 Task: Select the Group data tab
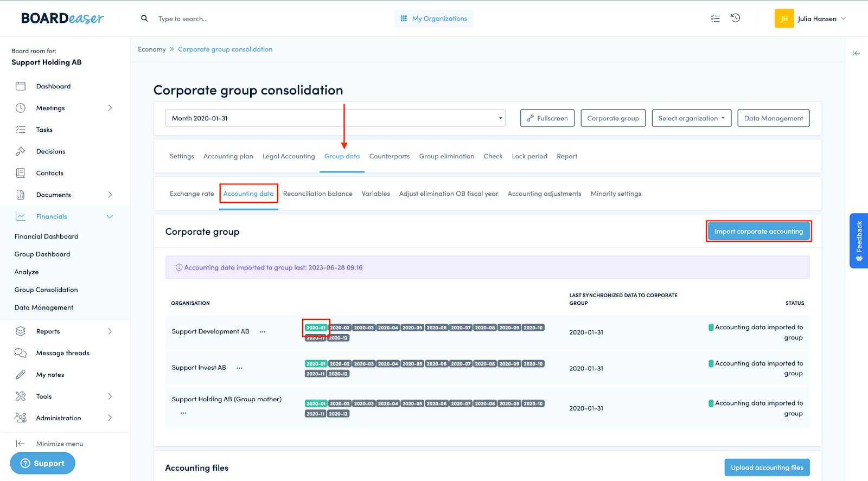tap(342, 156)
